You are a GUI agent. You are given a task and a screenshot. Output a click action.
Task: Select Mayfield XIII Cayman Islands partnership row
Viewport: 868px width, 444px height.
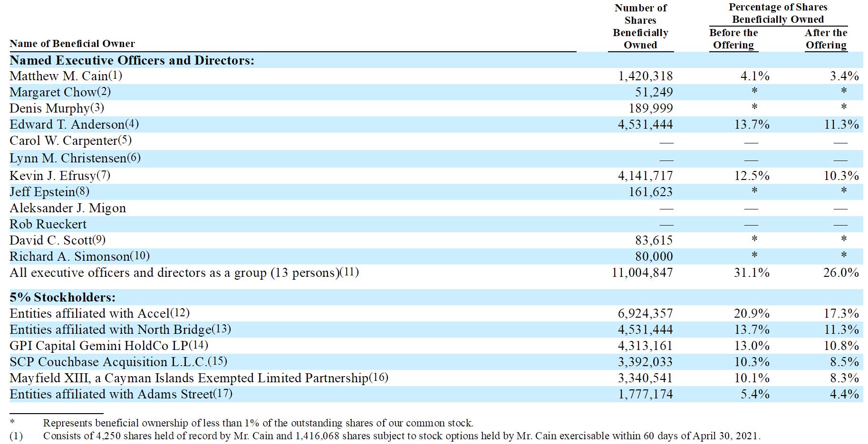(199, 378)
